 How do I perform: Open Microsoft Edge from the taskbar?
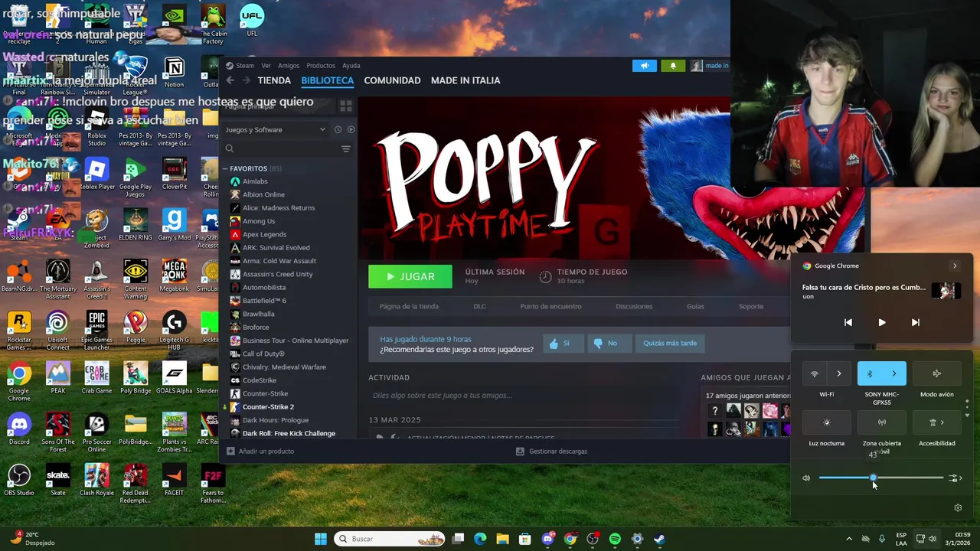480,539
